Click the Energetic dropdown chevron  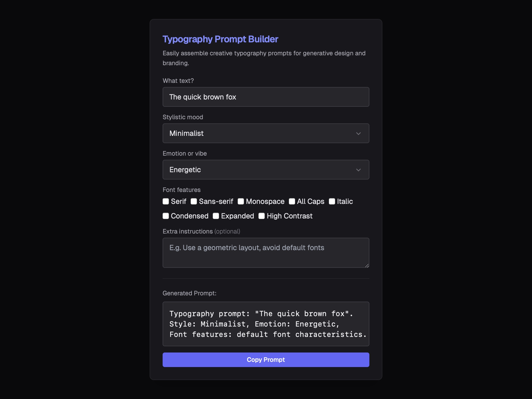tap(359, 170)
